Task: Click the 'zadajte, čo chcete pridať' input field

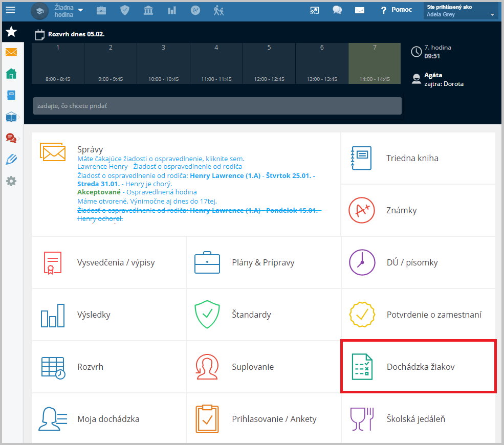Action: [x=217, y=106]
